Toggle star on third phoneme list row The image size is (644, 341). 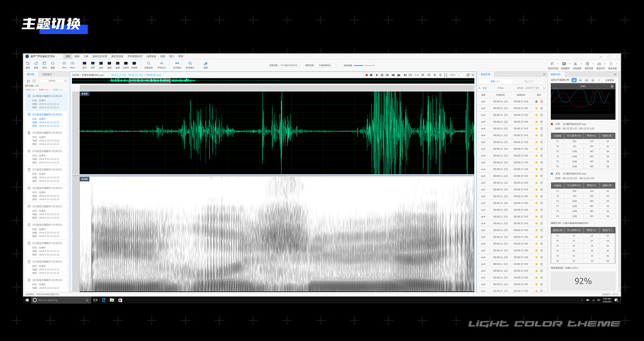[536, 115]
